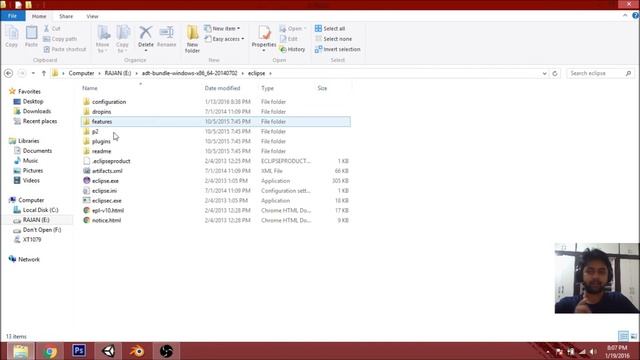The height and width of the screenshot is (360, 640).
Task: Expand address bar history dropdown
Action: (544, 73)
